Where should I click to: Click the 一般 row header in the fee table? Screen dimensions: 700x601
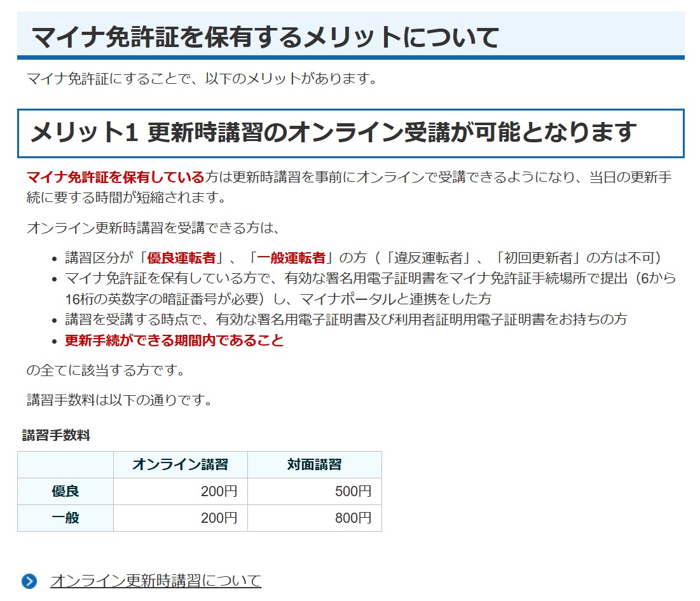[x=65, y=518]
